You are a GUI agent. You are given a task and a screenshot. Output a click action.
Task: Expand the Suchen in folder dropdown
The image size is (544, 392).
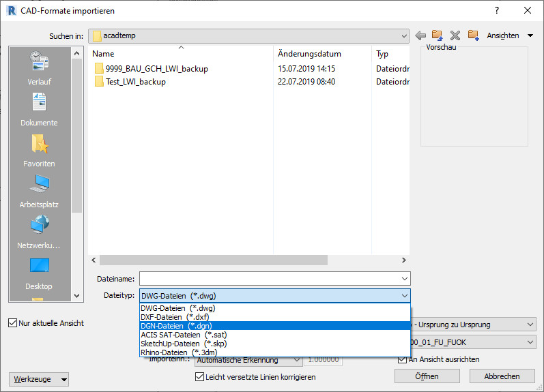coord(405,35)
